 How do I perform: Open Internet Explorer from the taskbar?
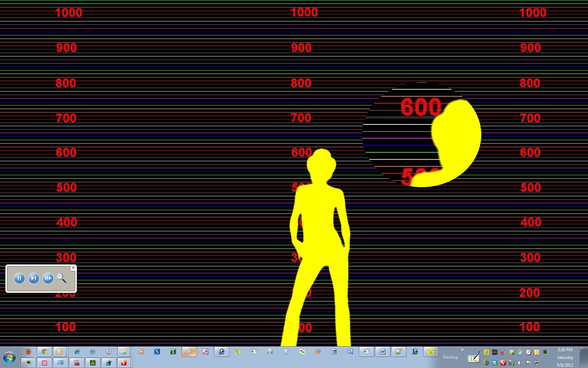click(77, 352)
